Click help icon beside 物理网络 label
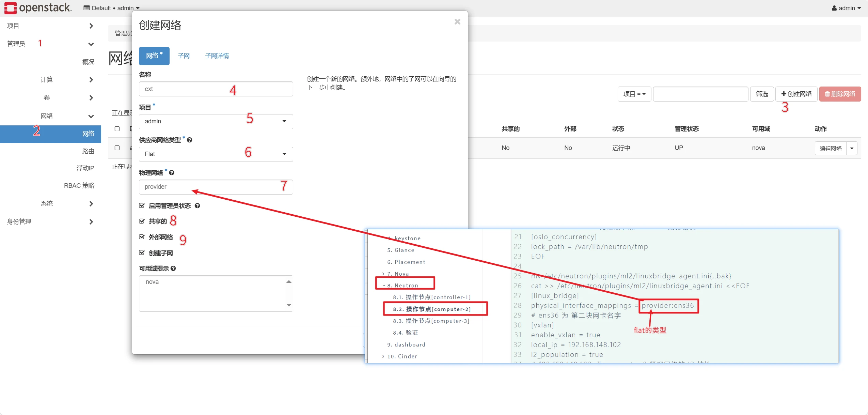 click(x=172, y=173)
